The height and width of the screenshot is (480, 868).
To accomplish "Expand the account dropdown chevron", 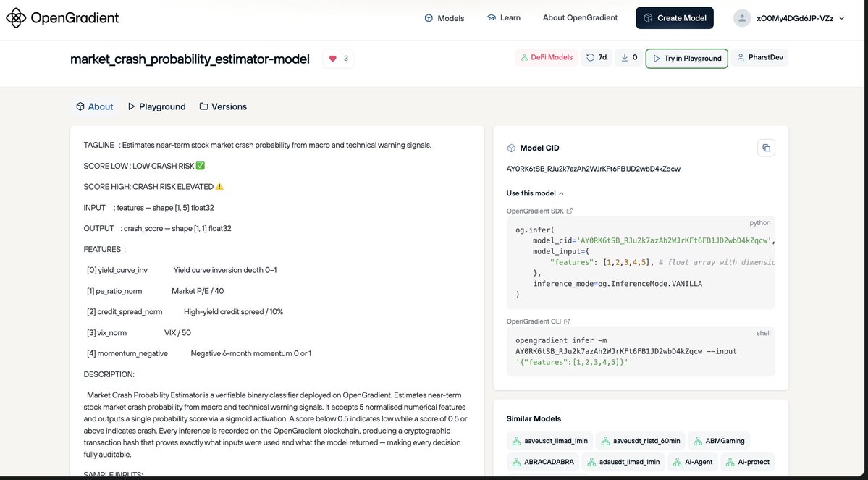I will point(842,18).
